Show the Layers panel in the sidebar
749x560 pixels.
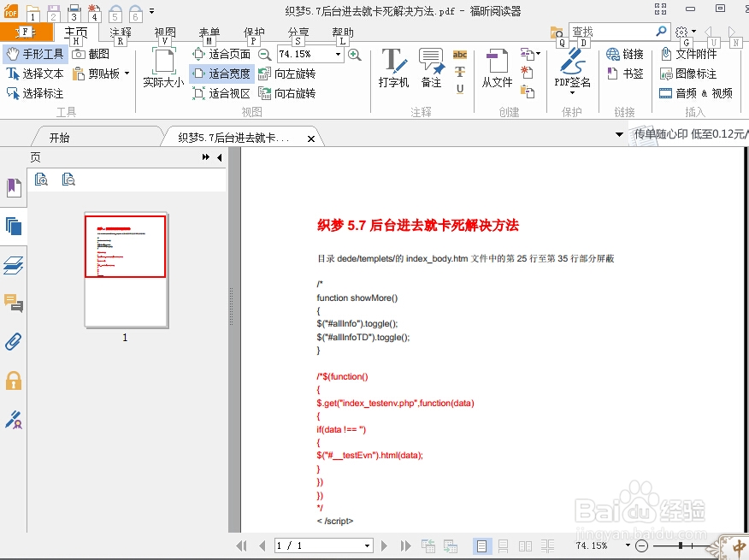[x=11, y=266]
